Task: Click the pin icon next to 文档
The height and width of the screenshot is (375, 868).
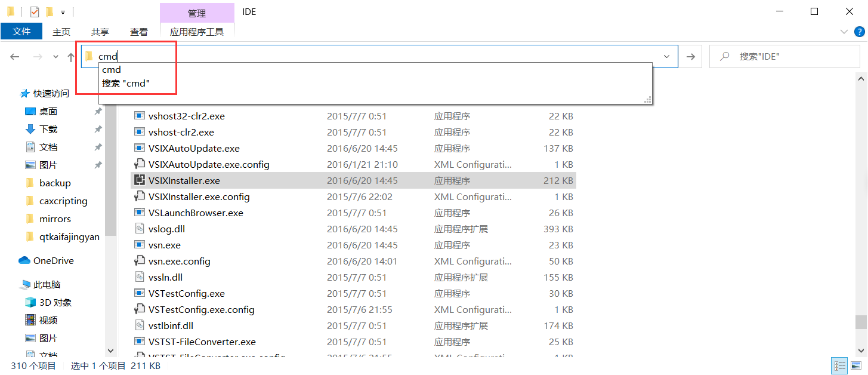Action: [98, 147]
